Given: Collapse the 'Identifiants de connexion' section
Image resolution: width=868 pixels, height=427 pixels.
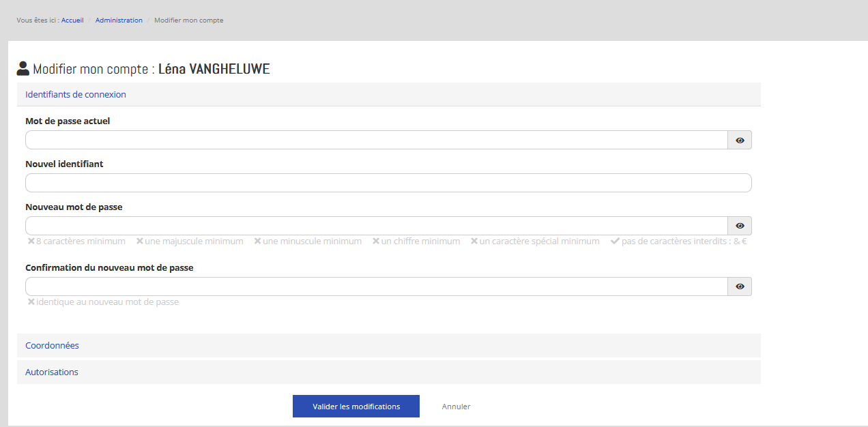Looking at the screenshot, I should (76, 95).
